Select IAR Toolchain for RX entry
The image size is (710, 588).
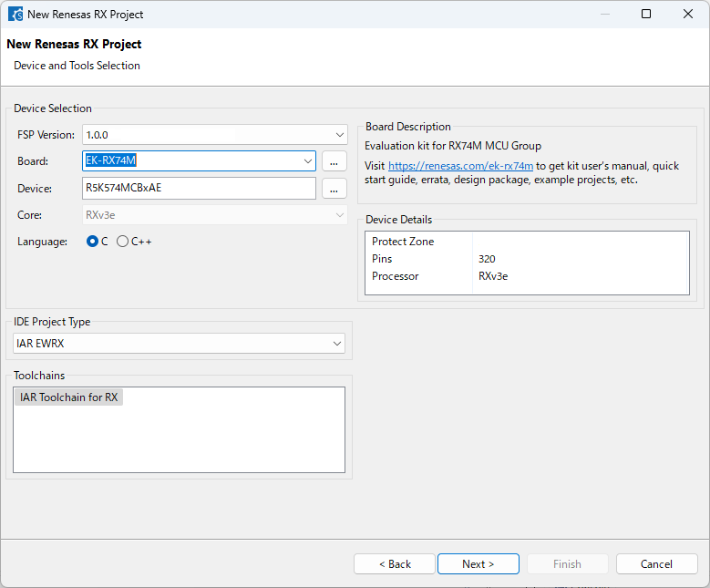68,397
